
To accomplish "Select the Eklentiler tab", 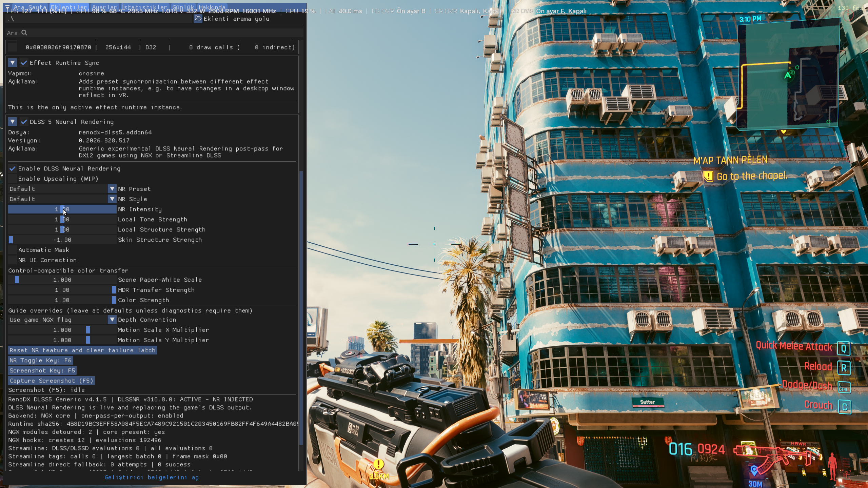I will pos(69,7).
